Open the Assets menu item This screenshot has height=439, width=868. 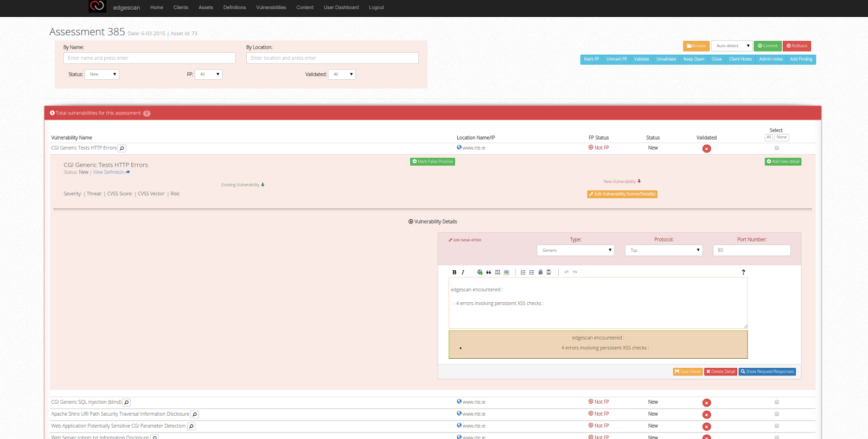[206, 8]
